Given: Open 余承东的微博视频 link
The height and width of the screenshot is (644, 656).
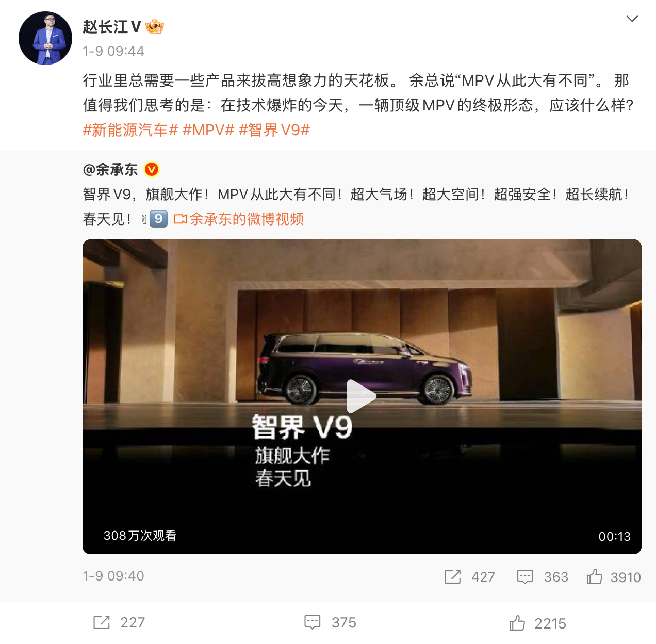Looking at the screenshot, I should pyautogui.click(x=239, y=219).
